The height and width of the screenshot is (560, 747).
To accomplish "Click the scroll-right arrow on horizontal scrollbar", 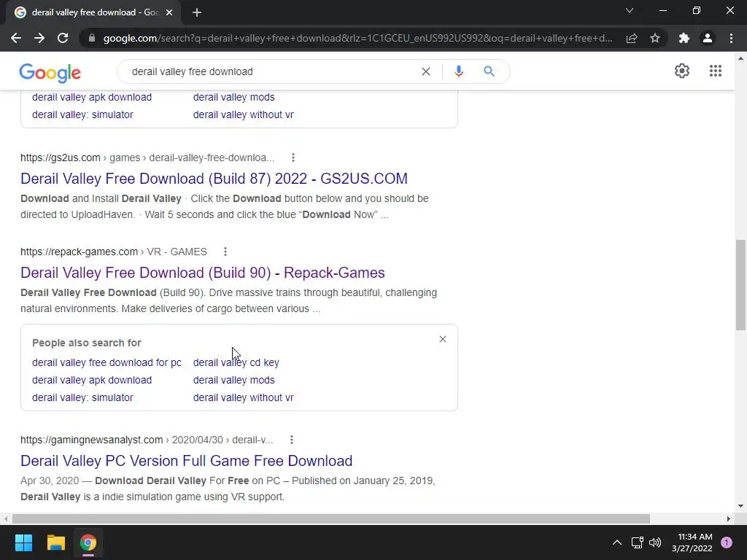I will (x=729, y=518).
